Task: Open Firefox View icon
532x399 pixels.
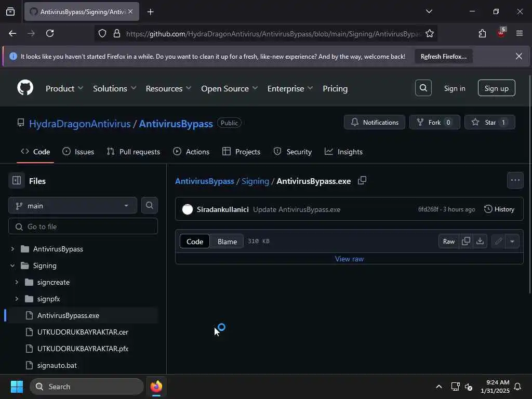Action: point(10,12)
